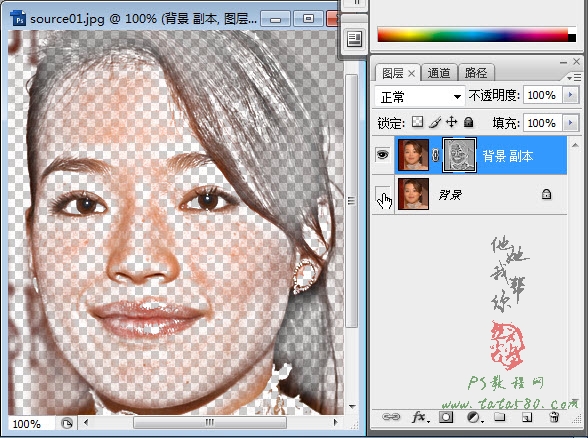This screenshot has height=438, width=588.
Task: Click the horizontal scrollbar left arrow
Action: (x=86, y=423)
